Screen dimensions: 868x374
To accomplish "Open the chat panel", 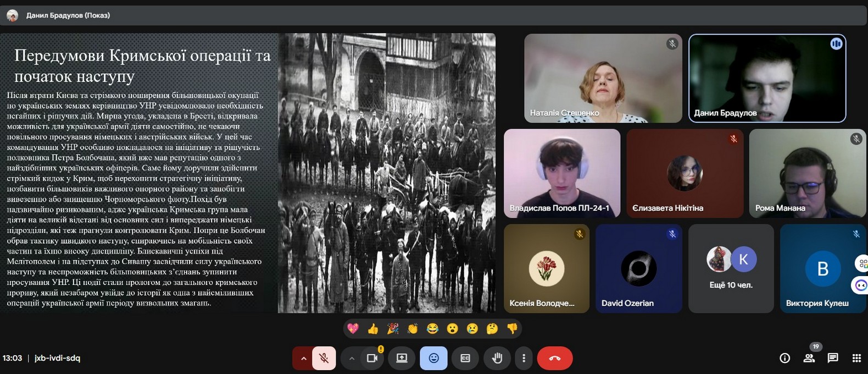I will (833, 358).
